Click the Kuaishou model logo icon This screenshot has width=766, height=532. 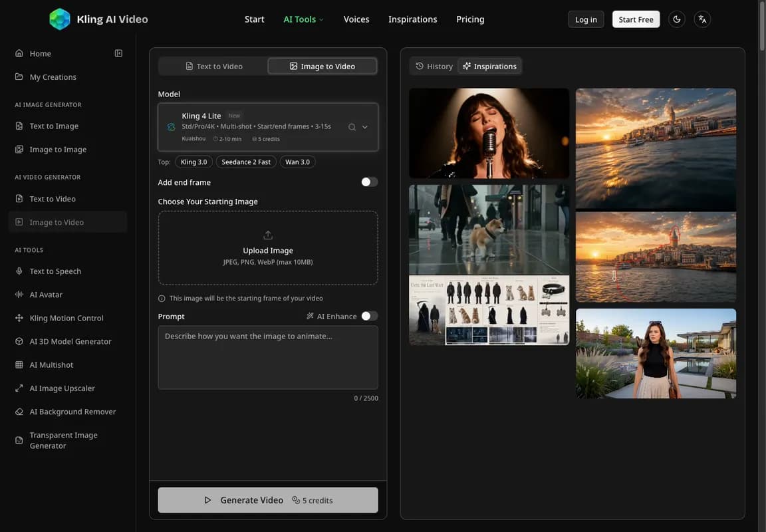pos(171,127)
